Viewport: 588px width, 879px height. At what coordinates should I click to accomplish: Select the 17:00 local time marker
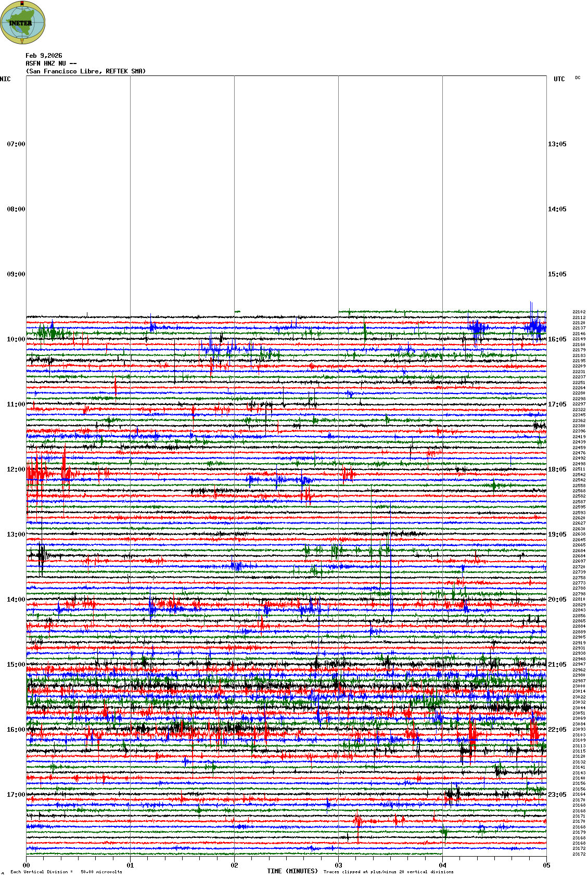[16, 795]
